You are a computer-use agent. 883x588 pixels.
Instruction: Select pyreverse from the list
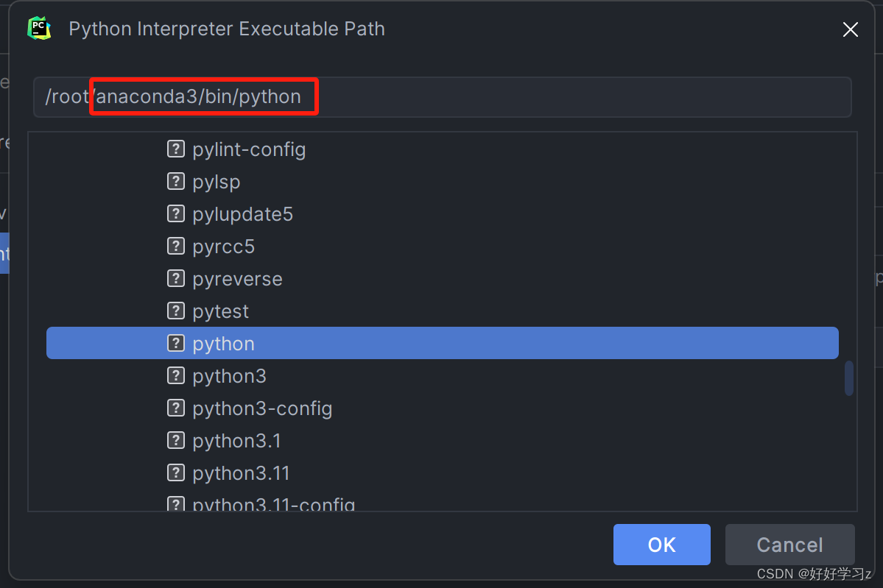point(237,278)
